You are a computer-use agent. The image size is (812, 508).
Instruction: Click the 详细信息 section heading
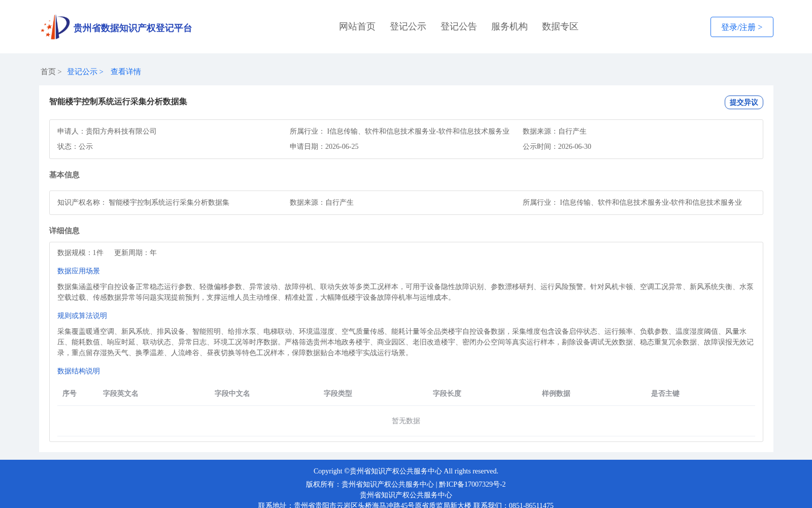(x=64, y=231)
